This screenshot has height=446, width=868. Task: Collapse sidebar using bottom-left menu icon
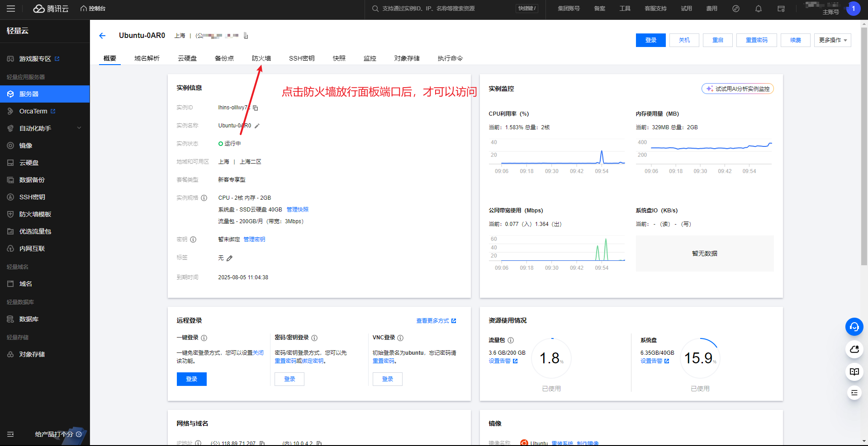[10, 434]
